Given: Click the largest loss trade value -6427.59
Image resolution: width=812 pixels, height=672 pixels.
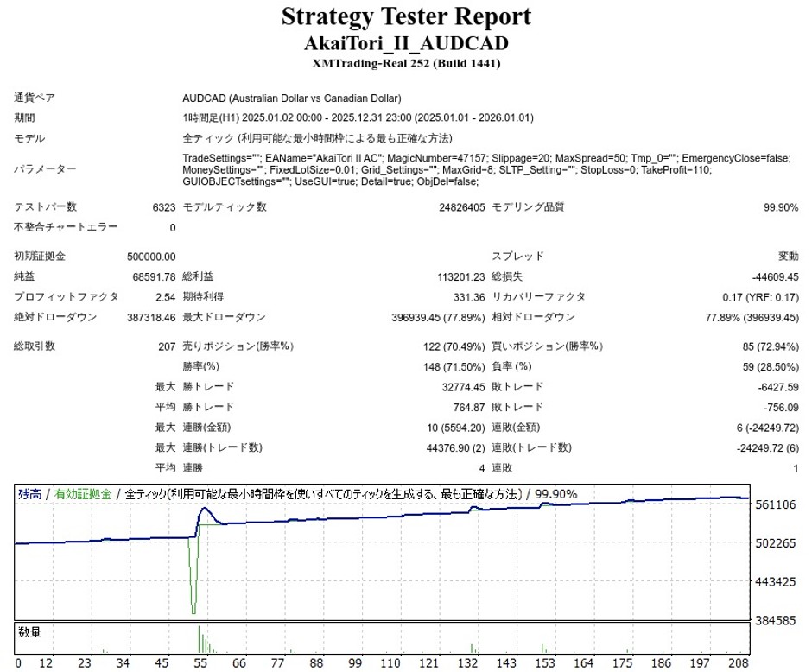Looking at the screenshot, I should [777, 387].
